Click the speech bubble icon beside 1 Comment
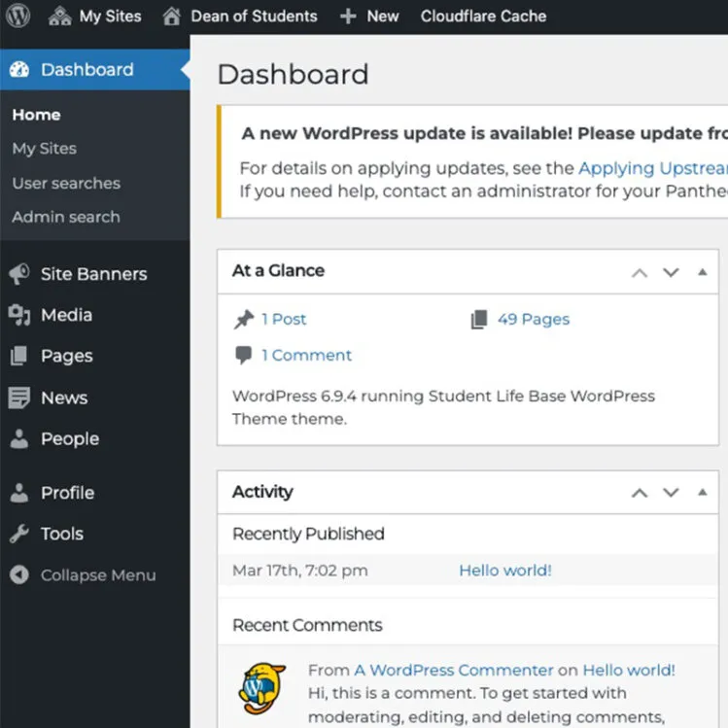Viewport: 728px width, 728px height. (x=243, y=355)
